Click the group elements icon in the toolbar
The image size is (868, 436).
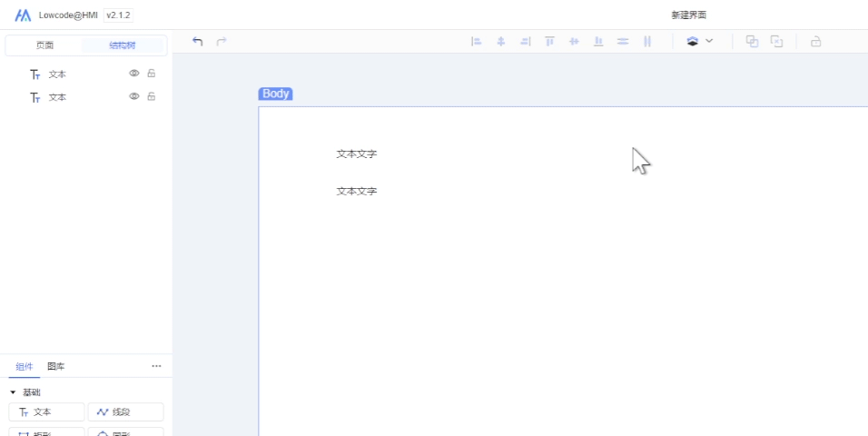(x=752, y=42)
